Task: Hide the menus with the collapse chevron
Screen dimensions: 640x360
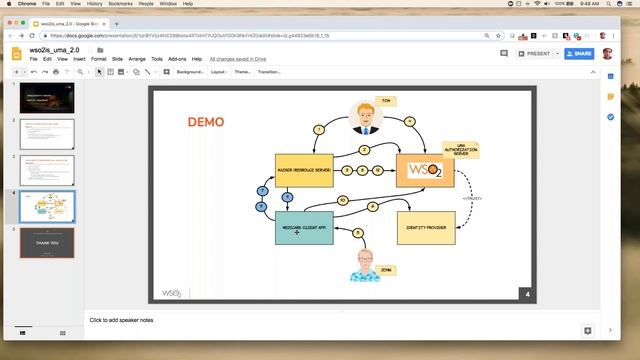Action: 593,72
